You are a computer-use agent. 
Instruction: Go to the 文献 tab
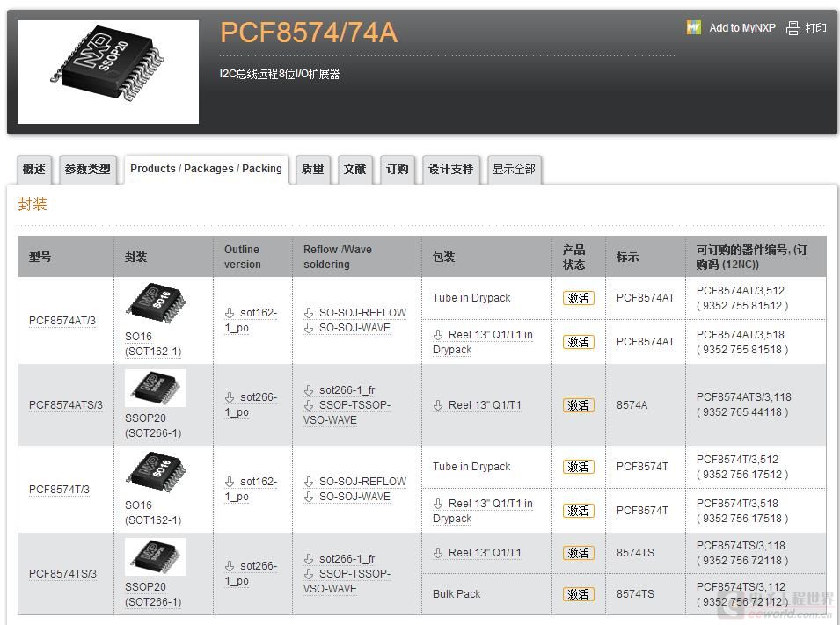click(x=354, y=170)
